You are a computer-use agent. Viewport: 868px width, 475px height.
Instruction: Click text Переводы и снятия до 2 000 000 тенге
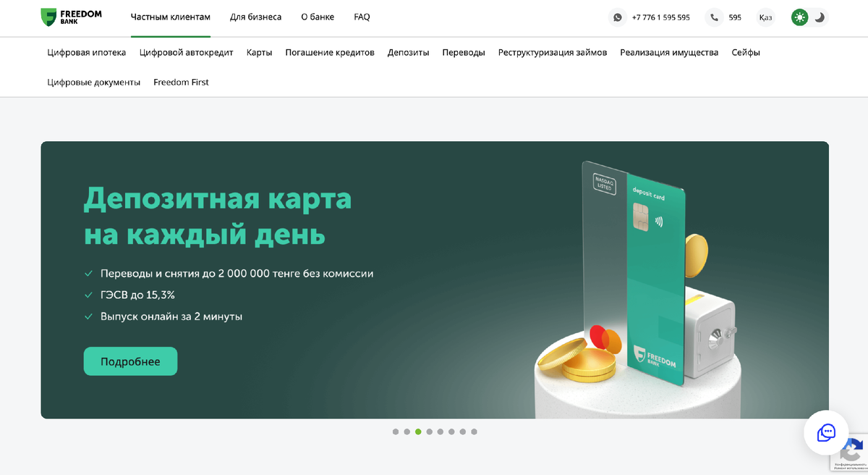(237, 274)
